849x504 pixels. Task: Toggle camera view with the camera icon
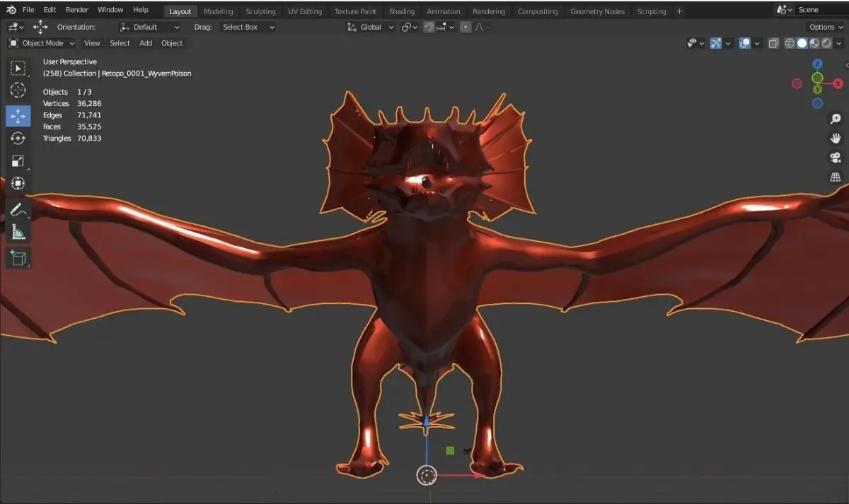pos(836,157)
